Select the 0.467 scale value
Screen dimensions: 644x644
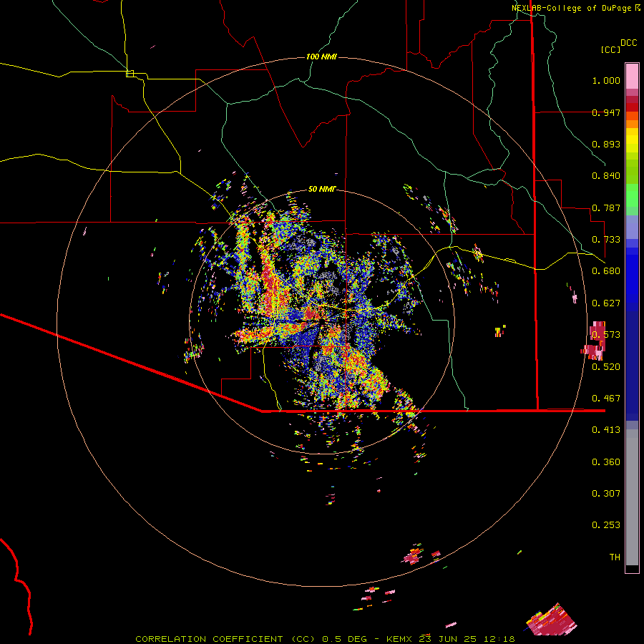click(606, 399)
